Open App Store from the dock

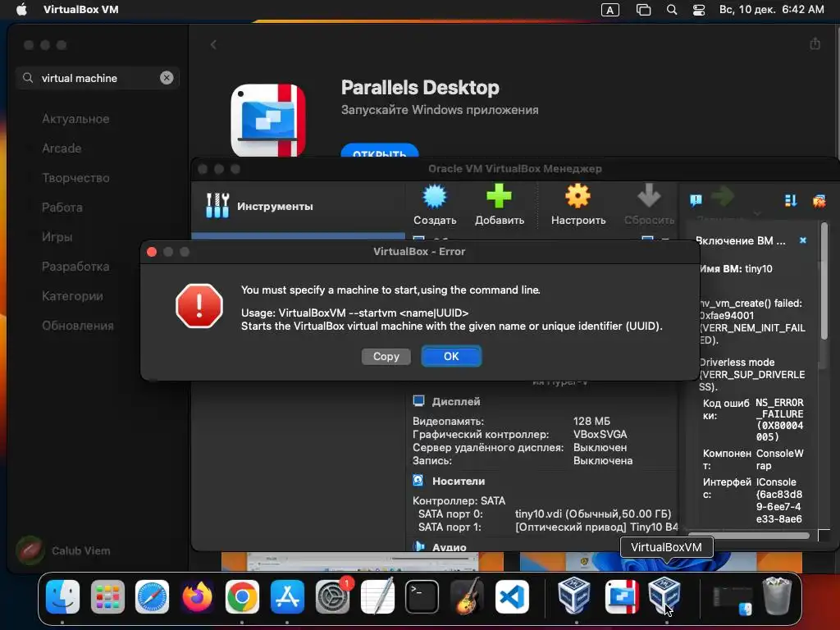click(x=287, y=596)
